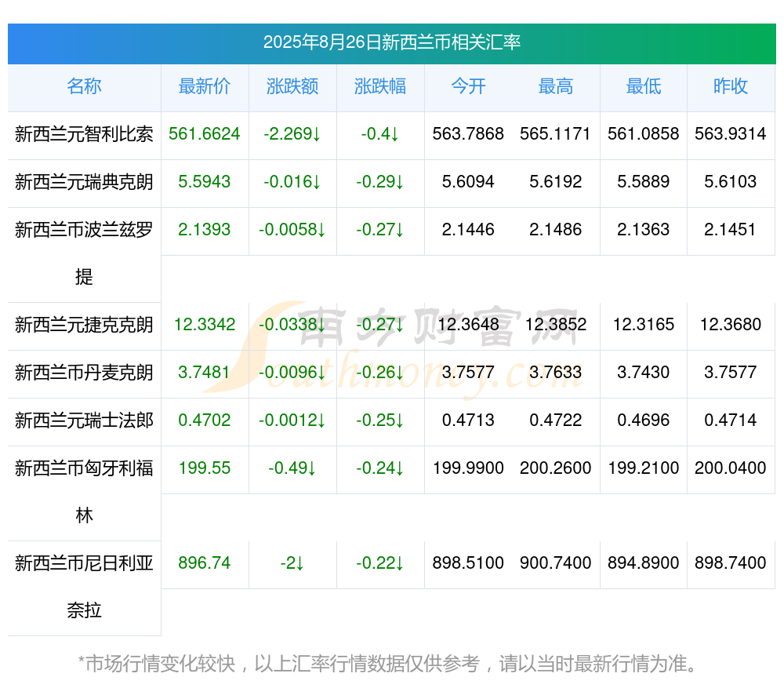
Task: Click previous close 563.9314
Action: point(731,134)
